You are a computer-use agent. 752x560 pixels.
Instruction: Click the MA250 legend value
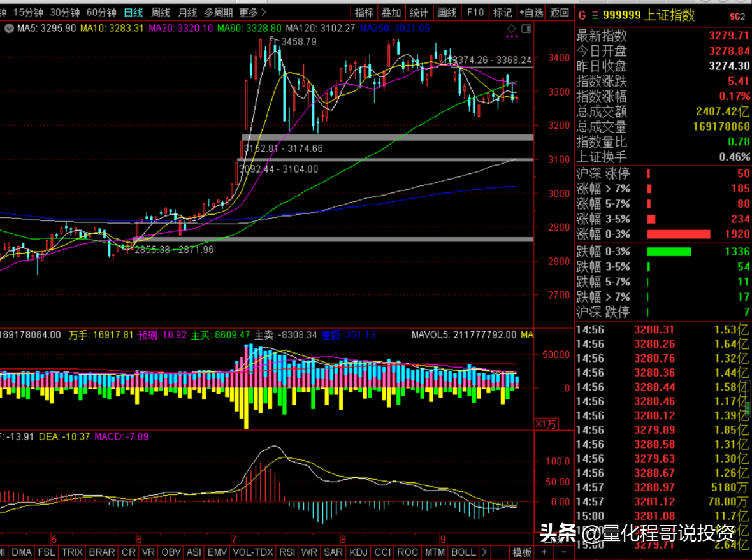(x=394, y=28)
